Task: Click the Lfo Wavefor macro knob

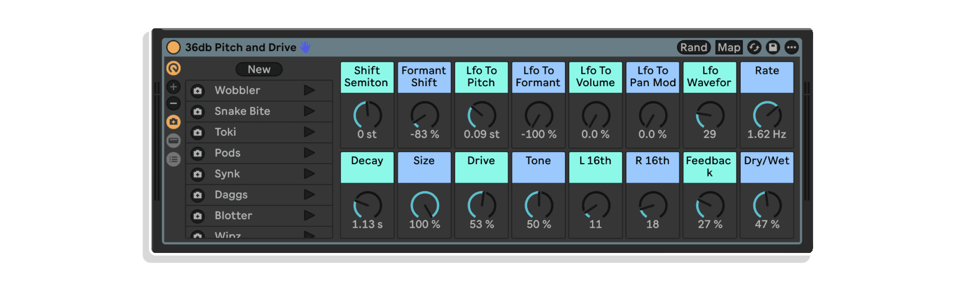Action: pyautogui.click(x=710, y=115)
